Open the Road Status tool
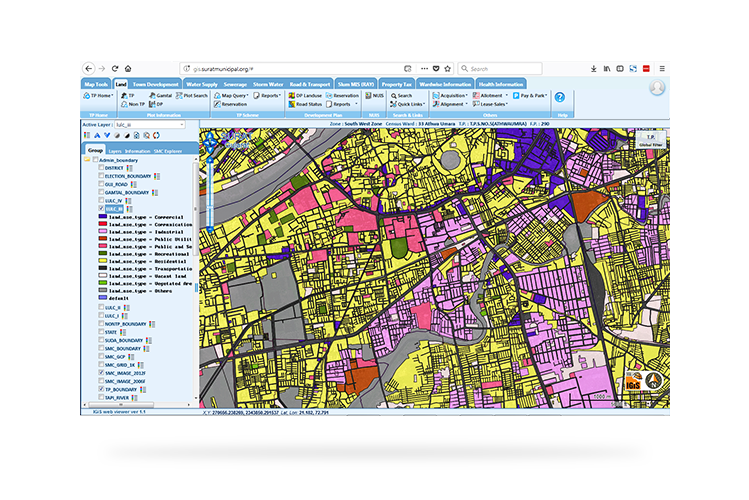The height and width of the screenshot is (500, 749). (x=305, y=104)
